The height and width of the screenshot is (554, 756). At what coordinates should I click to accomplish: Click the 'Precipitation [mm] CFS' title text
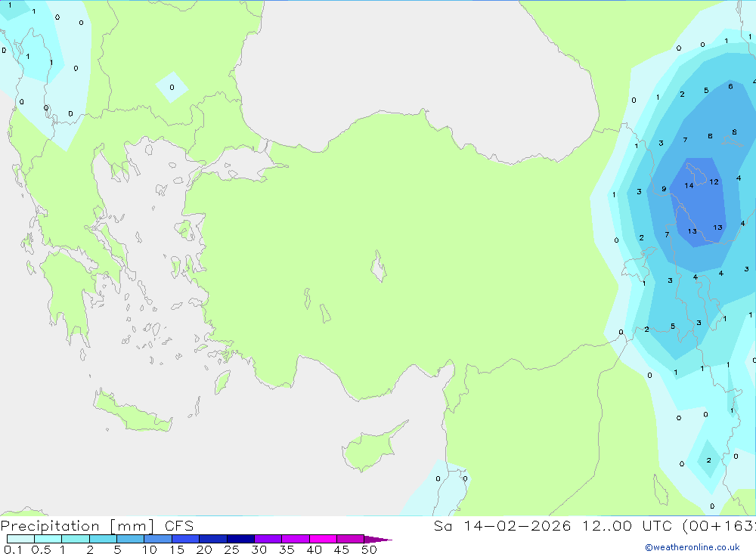coord(97,525)
